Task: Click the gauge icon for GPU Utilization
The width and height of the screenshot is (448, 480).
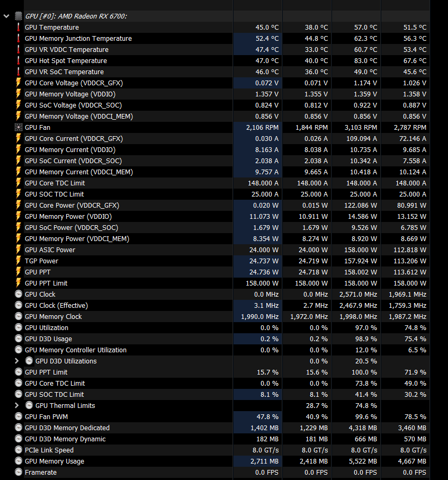Action: [x=19, y=327]
